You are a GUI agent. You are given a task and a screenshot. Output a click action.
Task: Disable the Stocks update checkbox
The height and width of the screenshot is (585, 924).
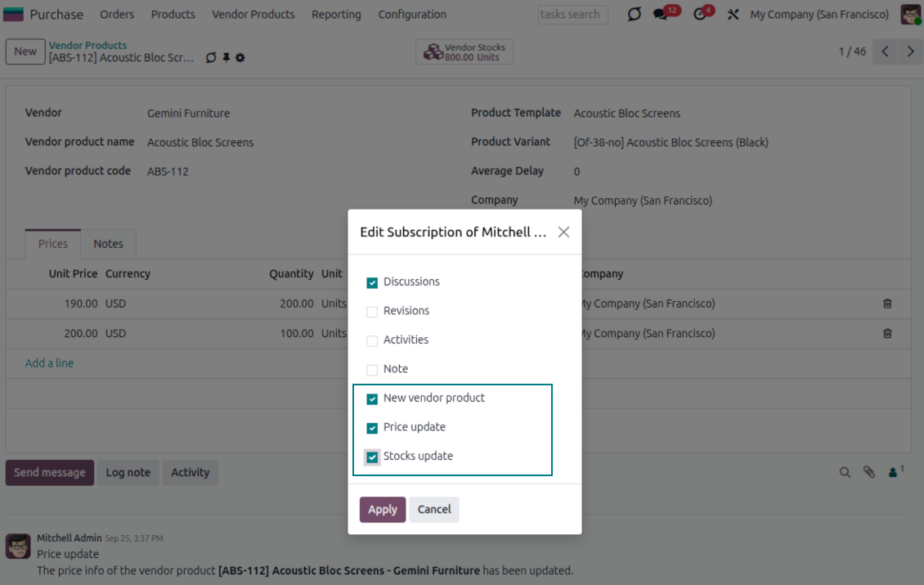tap(372, 457)
